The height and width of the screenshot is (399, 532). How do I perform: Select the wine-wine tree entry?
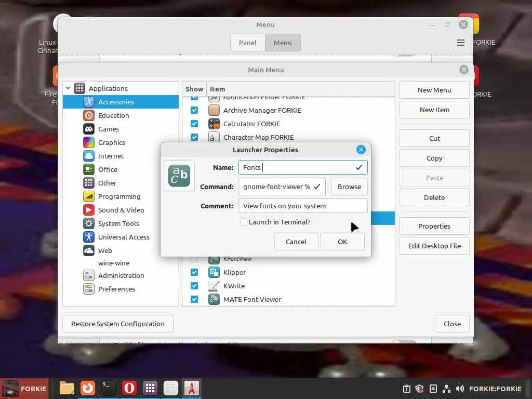(114, 263)
